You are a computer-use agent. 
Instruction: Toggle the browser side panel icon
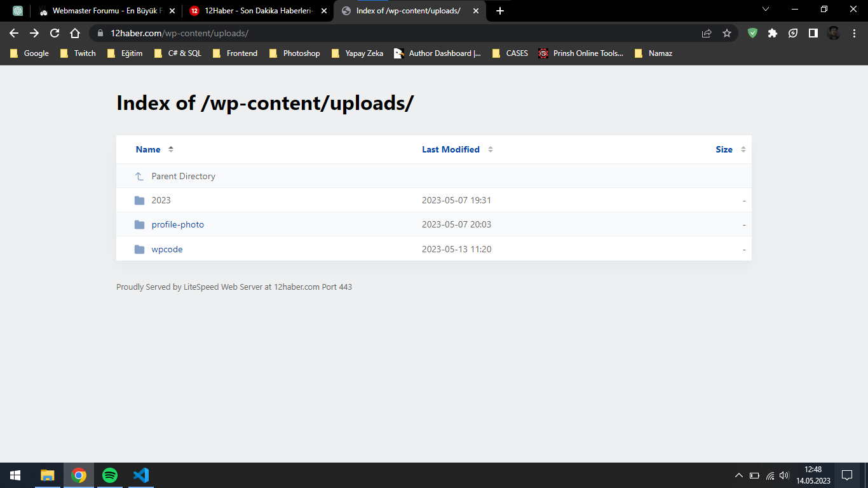[x=813, y=33]
